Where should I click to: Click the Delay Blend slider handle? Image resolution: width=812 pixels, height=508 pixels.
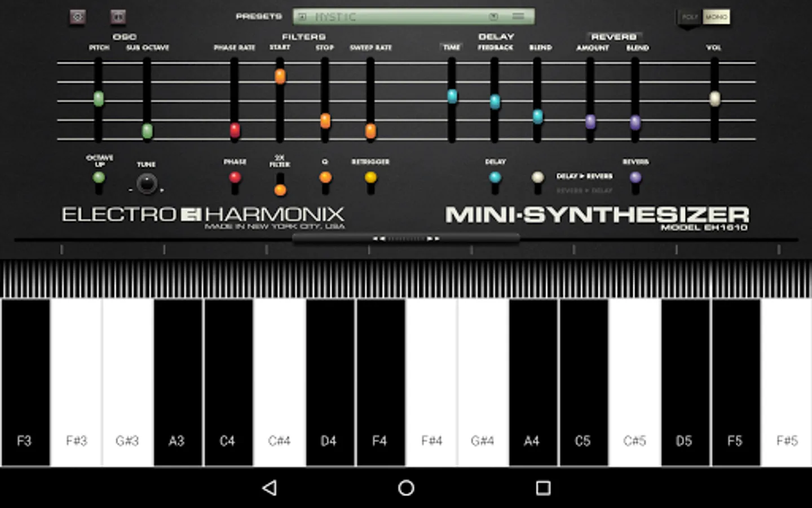coord(538,116)
